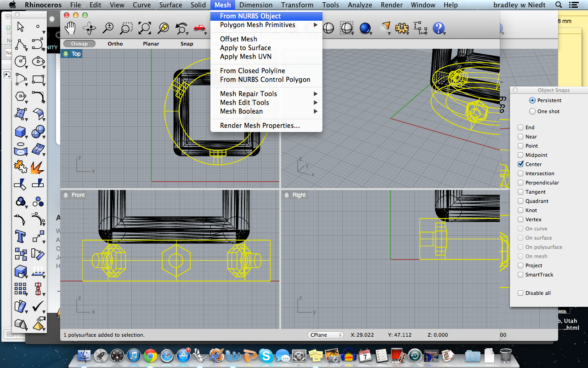Enable the Quadrant object snap
The height and width of the screenshot is (368, 588).
pyautogui.click(x=520, y=201)
